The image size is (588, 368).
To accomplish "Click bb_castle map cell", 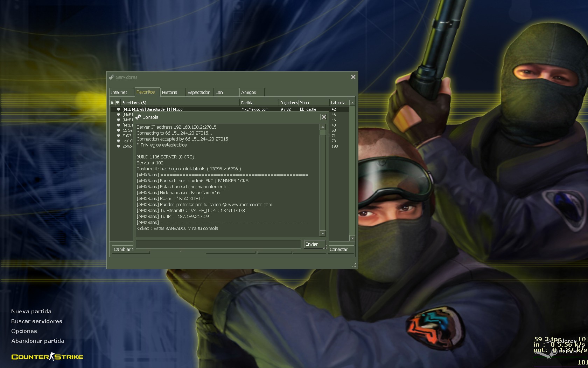I will [x=308, y=109].
